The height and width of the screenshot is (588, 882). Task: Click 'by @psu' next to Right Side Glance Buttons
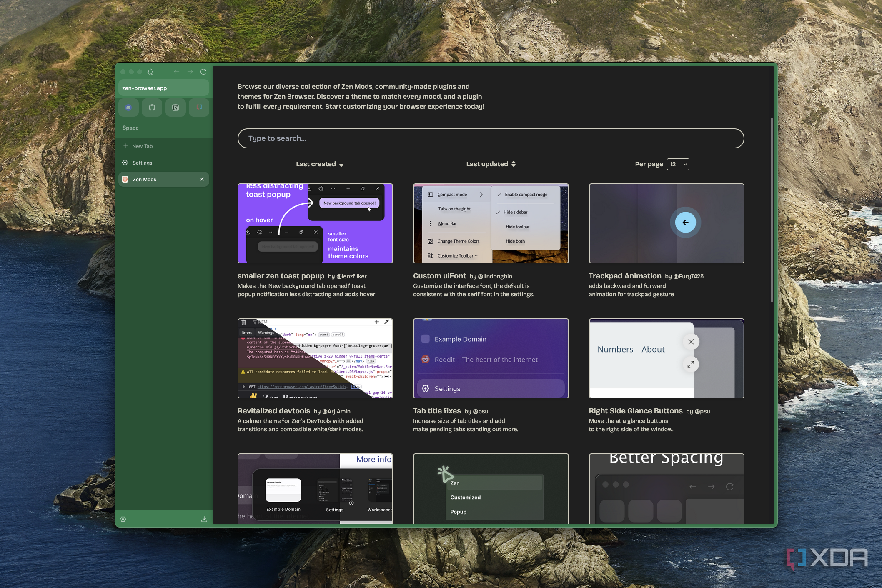point(698,411)
